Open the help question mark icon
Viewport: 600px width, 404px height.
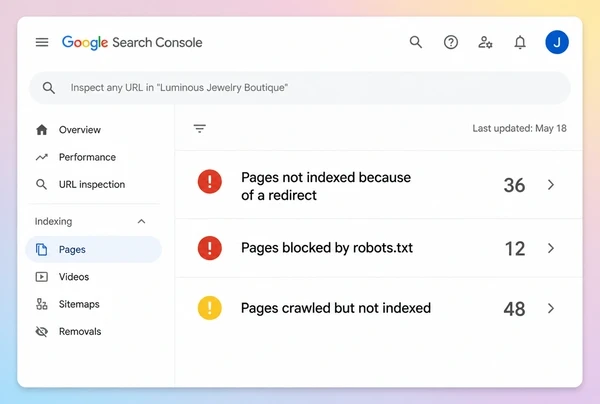point(451,42)
